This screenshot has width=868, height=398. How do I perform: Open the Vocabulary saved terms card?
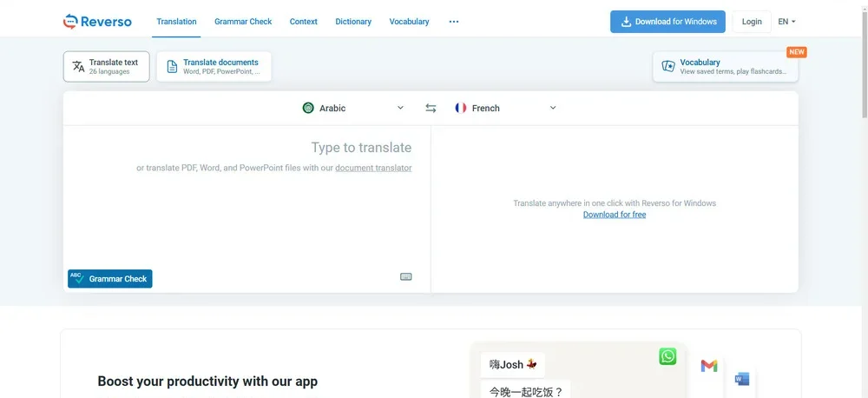(725, 67)
